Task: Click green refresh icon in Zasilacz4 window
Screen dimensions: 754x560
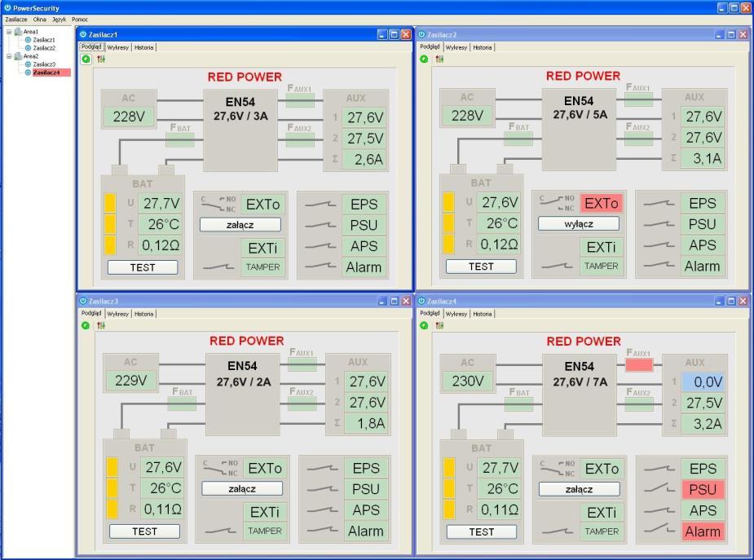Action: pyautogui.click(x=424, y=325)
